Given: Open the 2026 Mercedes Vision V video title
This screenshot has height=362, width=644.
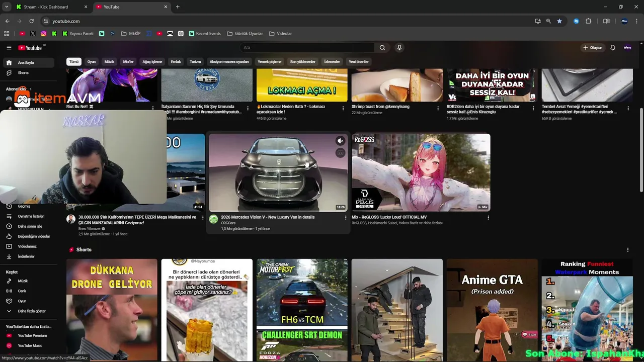Looking at the screenshot, I should [268, 217].
